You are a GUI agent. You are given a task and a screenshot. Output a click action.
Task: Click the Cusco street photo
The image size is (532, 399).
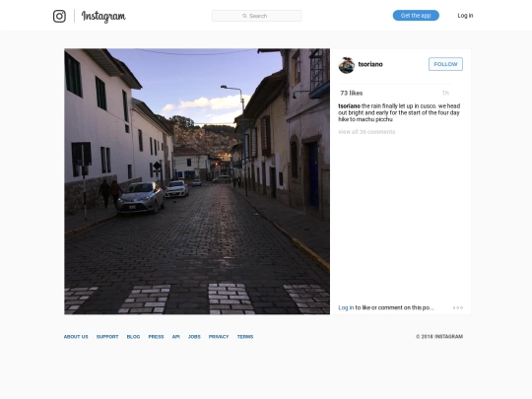coord(197,181)
